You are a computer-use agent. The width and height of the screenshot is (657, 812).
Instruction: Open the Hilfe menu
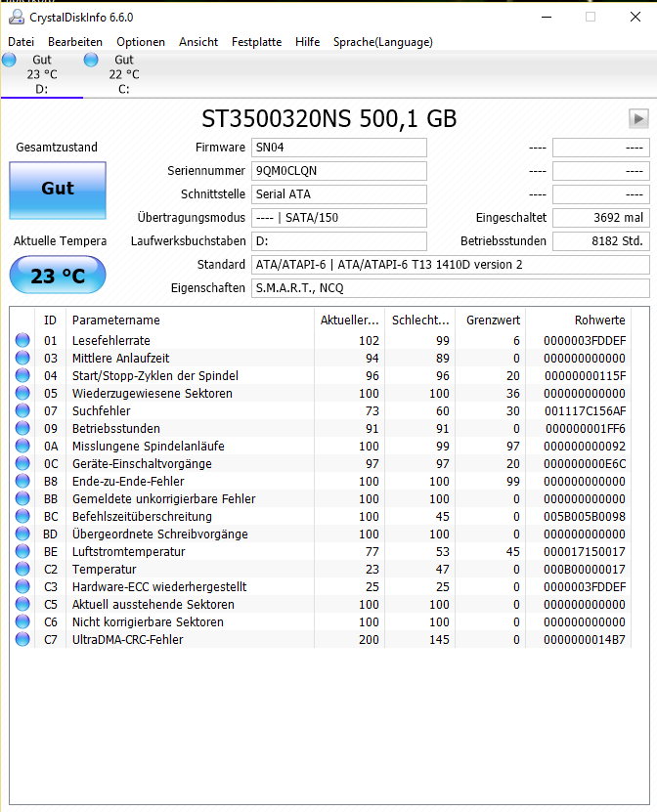[x=307, y=42]
